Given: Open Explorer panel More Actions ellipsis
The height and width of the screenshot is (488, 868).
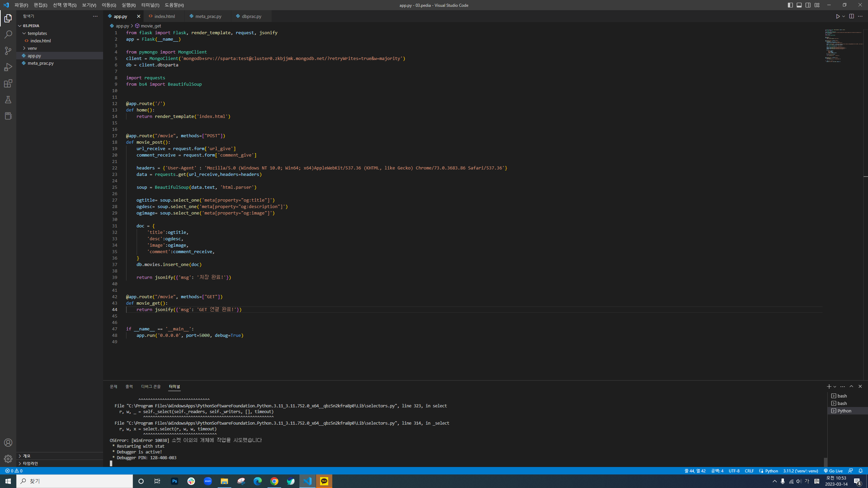Looking at the screenshot, I should click(x=95, y=16).
